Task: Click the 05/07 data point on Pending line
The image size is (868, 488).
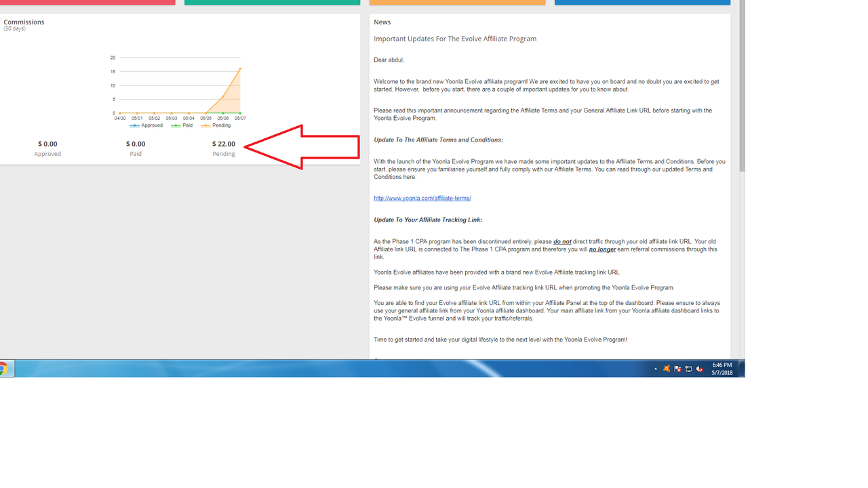Action: pyautogui.click(x=240, y=68)
